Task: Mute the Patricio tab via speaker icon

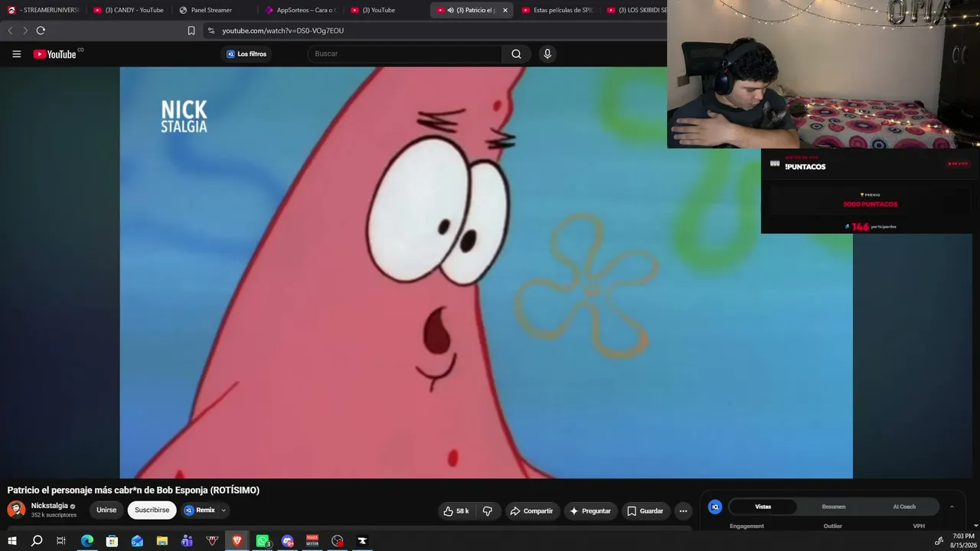Action: (x=450, y=10)
